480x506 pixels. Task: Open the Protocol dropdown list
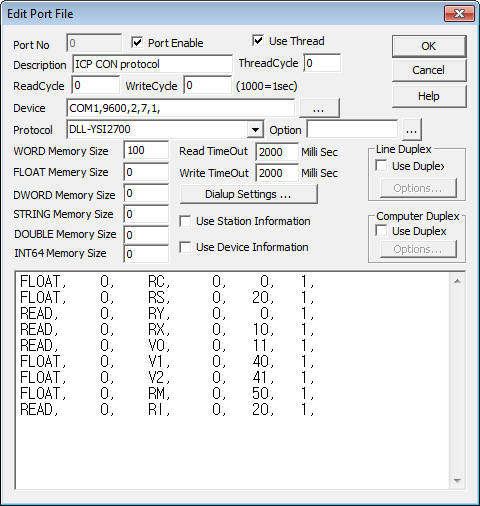point(255,129)
